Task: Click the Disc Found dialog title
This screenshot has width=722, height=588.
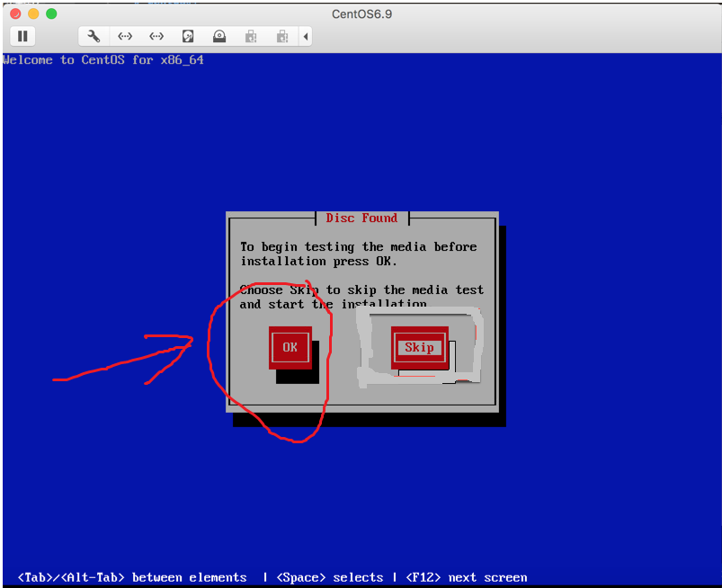Action: tap(361, 218)
